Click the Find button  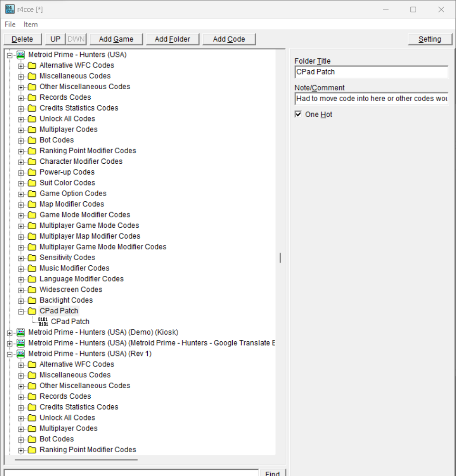(x=273, y=473)
